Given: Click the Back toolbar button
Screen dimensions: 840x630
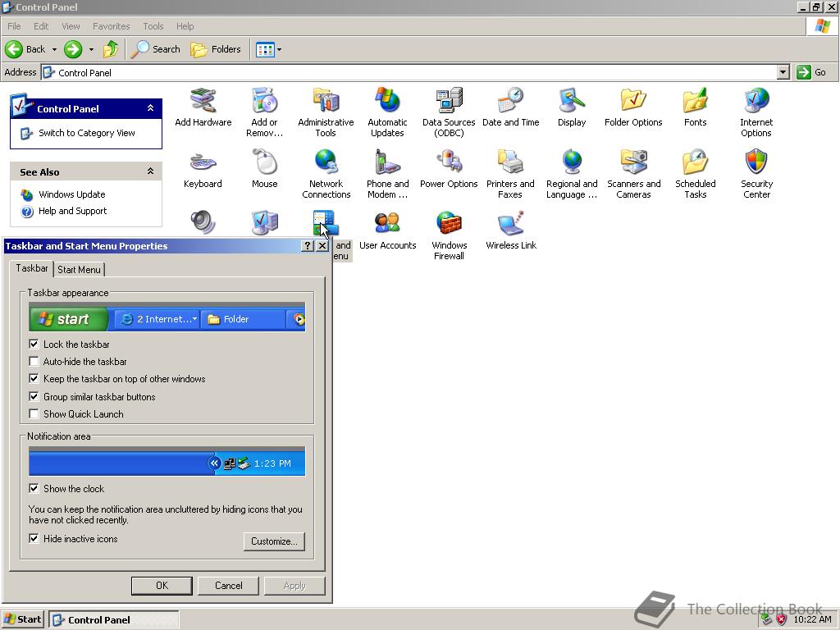Looking at the screenshot, I should tap(25, 49).
